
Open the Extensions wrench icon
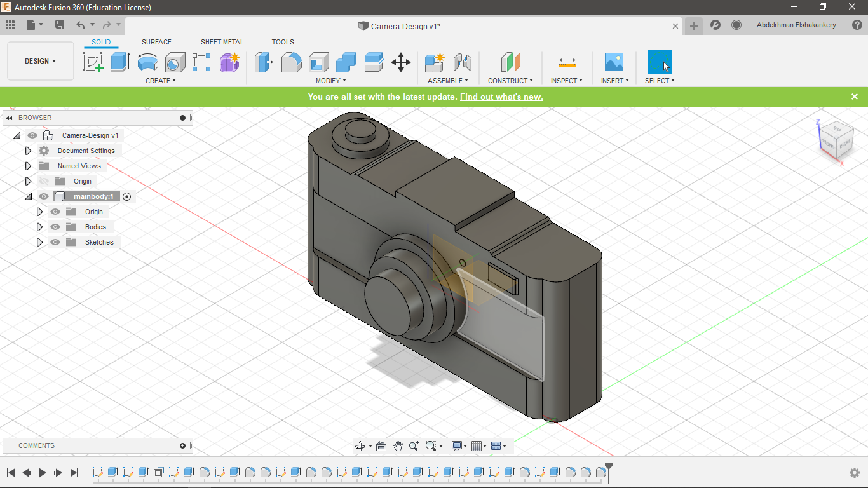coord(715,25)
